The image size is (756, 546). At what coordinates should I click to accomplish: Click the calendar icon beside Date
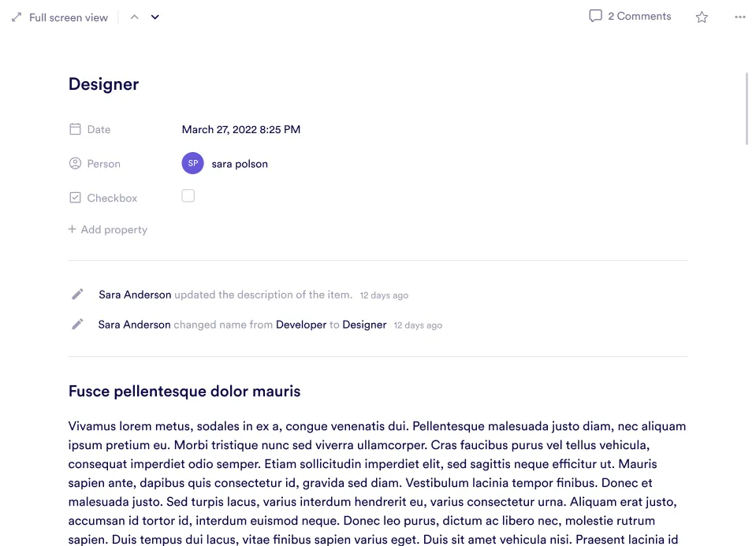75,129
